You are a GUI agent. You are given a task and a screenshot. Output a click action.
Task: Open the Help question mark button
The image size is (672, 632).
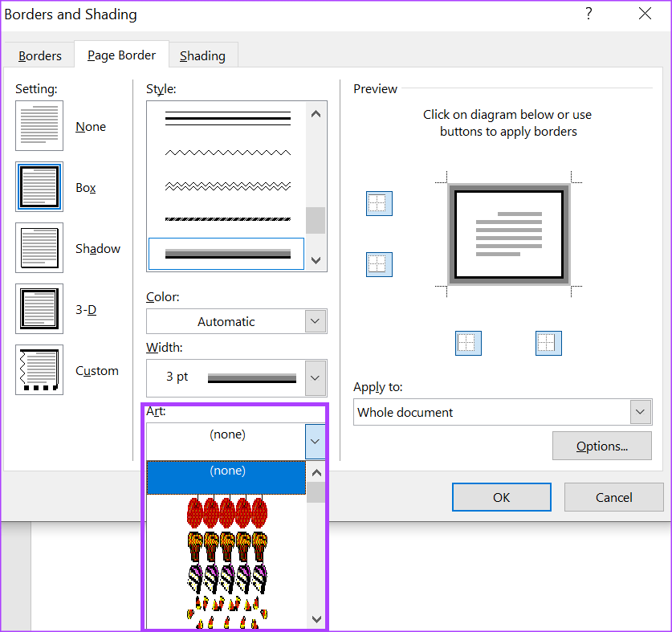[589, 14]
